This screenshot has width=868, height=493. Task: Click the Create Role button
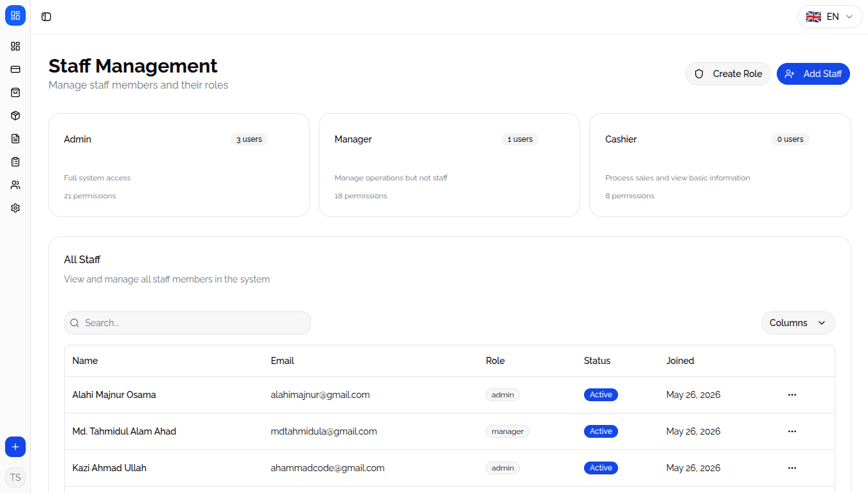[728, 74]
